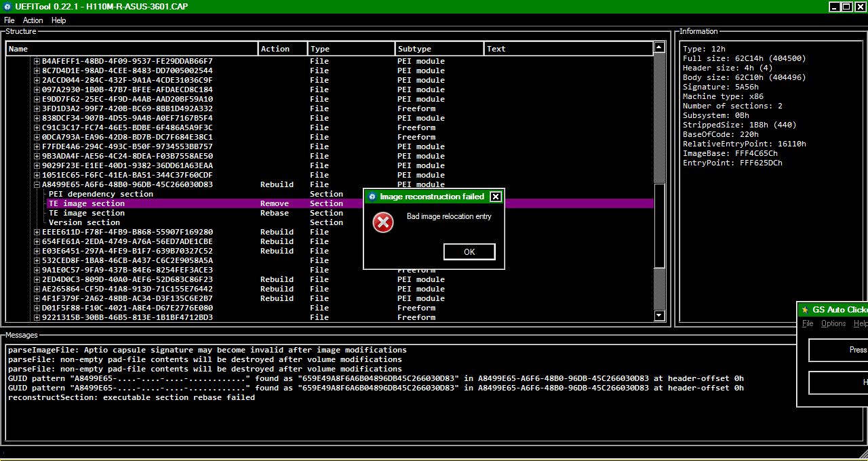This screenshot has width=868, height=461.
Task: Click the Structure tree scrollbar thumb
Action: [x=659, y=226]
